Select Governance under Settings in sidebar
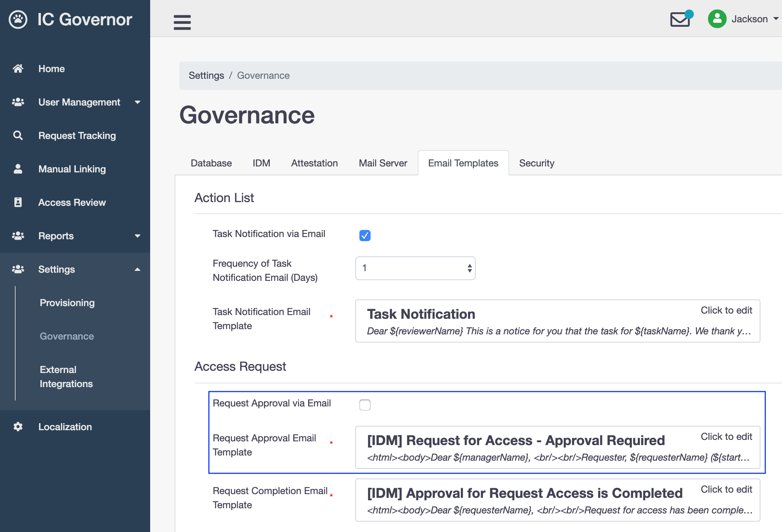Image resolution: width=782 pixels, height=532 pixels. click(x=67, y=336)
